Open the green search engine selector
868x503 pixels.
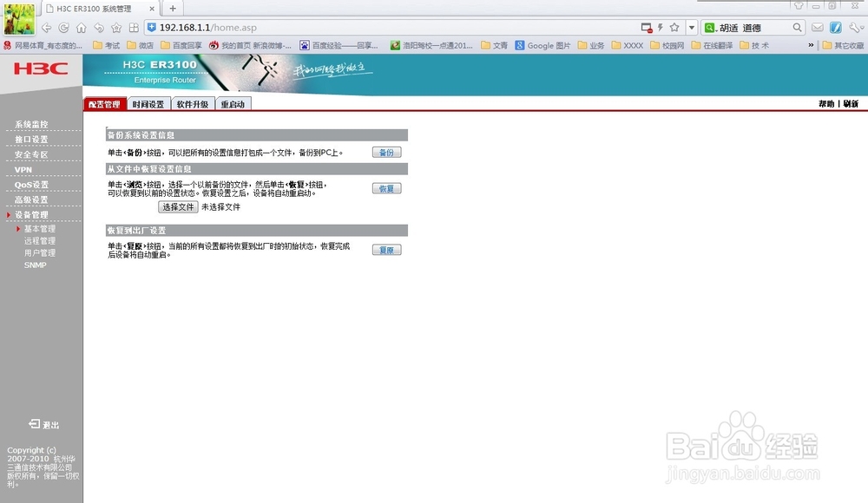[x=710, y=28]
